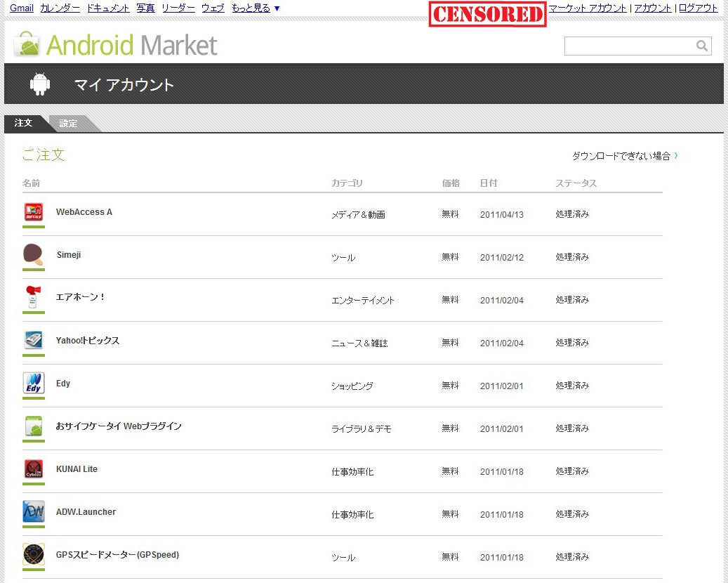Viewport: 728px width, 583px height.
Task: Open ダウンロードできない場合 help link
Action: [x=625, y=156]
